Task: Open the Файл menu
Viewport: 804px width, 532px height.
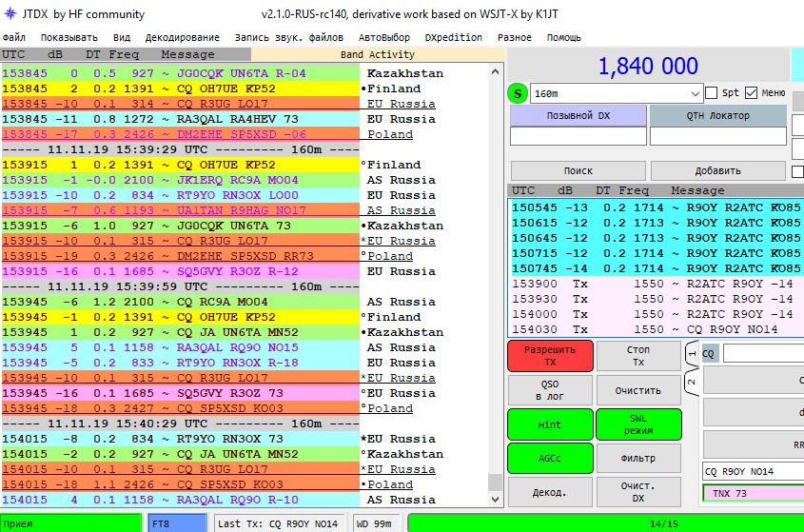Action: tap(14, 37)
